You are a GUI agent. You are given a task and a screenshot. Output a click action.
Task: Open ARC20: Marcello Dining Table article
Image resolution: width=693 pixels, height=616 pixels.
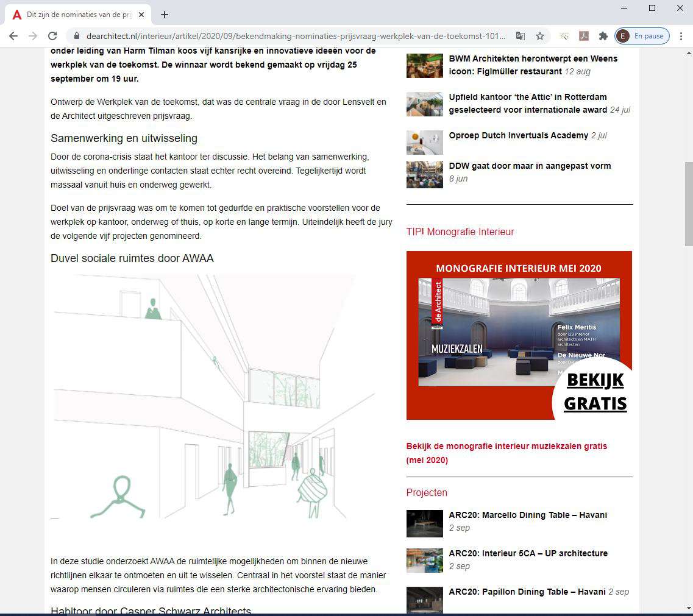tap(527, 515)
